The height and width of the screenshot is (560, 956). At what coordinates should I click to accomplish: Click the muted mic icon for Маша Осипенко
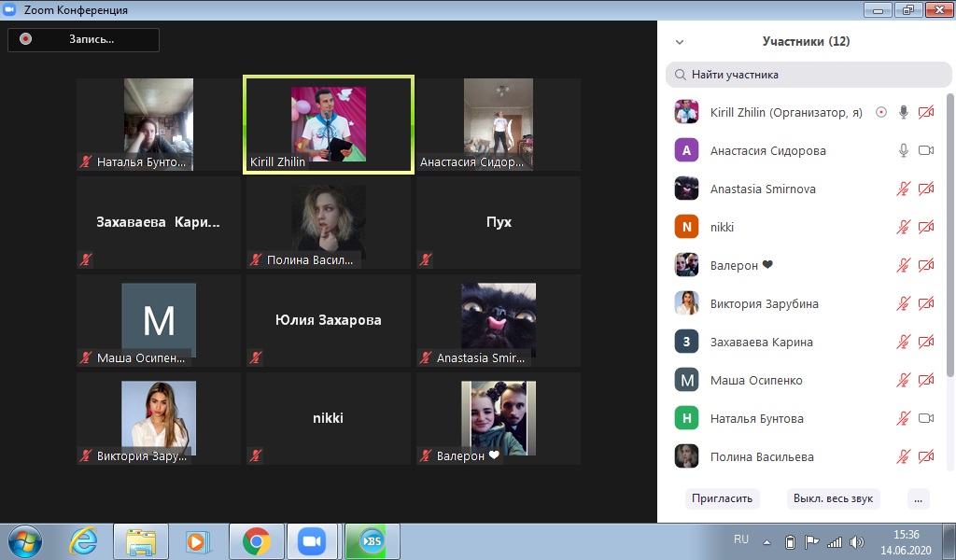(903, 380)
